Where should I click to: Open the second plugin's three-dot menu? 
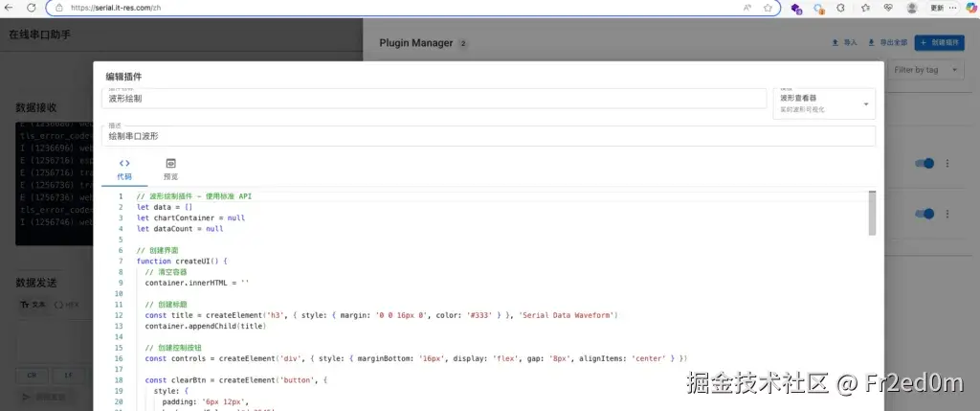click(947, 214)
